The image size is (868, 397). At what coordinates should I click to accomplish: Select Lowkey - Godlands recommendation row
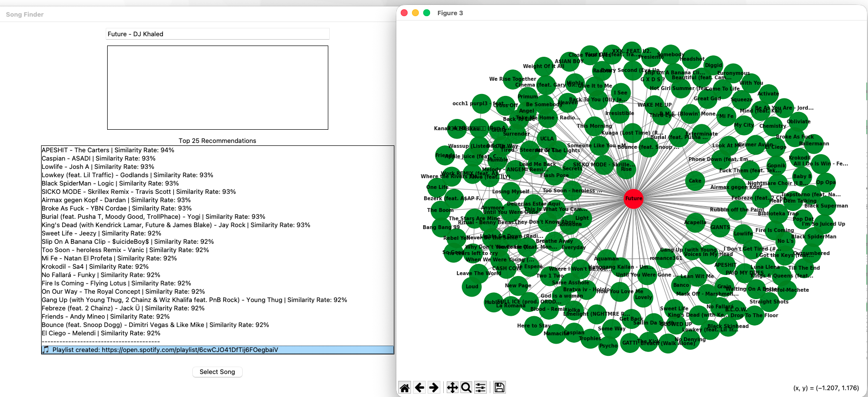tap(218, 175)
